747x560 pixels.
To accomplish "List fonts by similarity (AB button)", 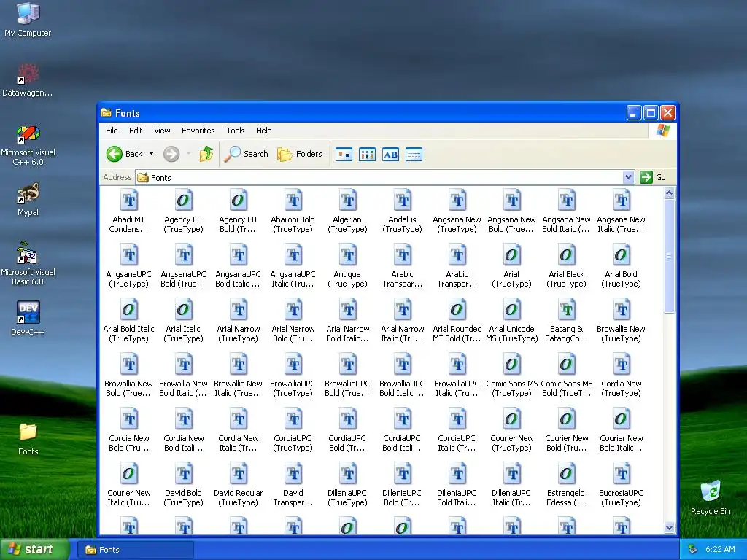I will pyautogui.click(x=391, y=155).
